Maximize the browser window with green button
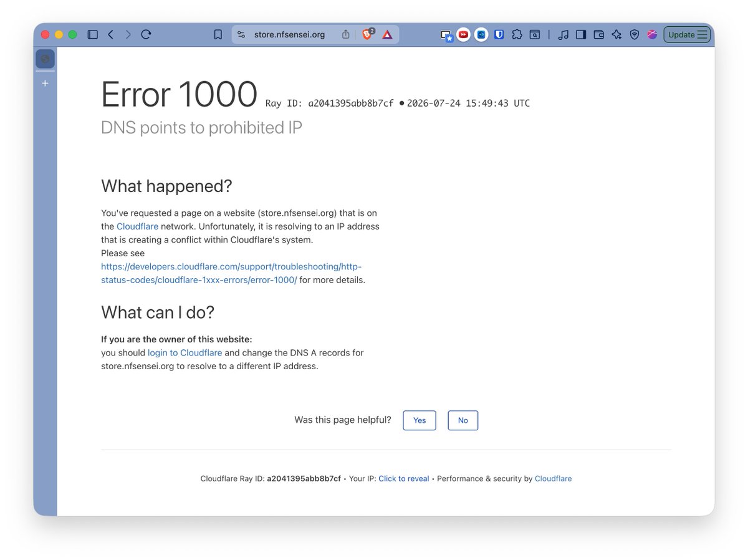 point(72,35)
